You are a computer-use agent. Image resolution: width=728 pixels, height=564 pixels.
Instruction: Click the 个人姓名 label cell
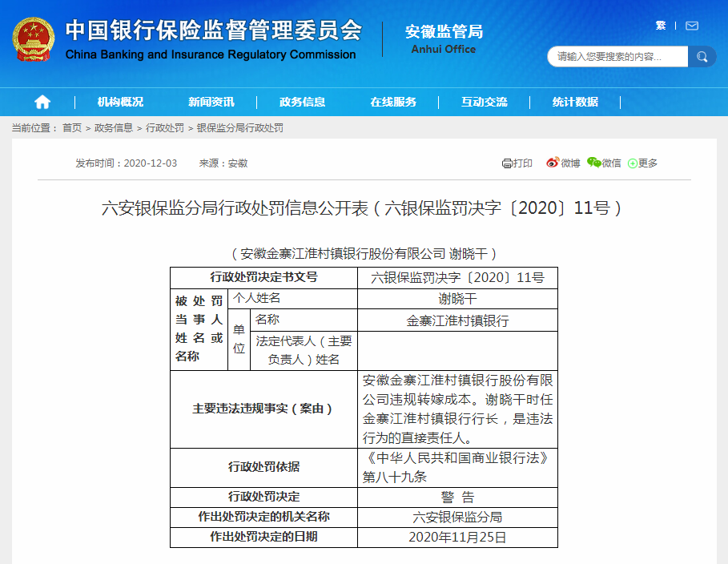tap(292, 299)
